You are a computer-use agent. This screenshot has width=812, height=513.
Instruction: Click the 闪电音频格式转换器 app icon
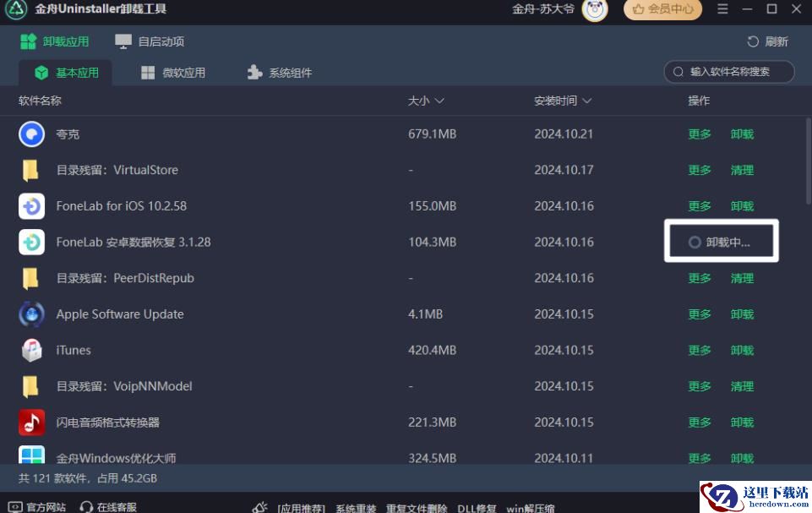point(31,423)
